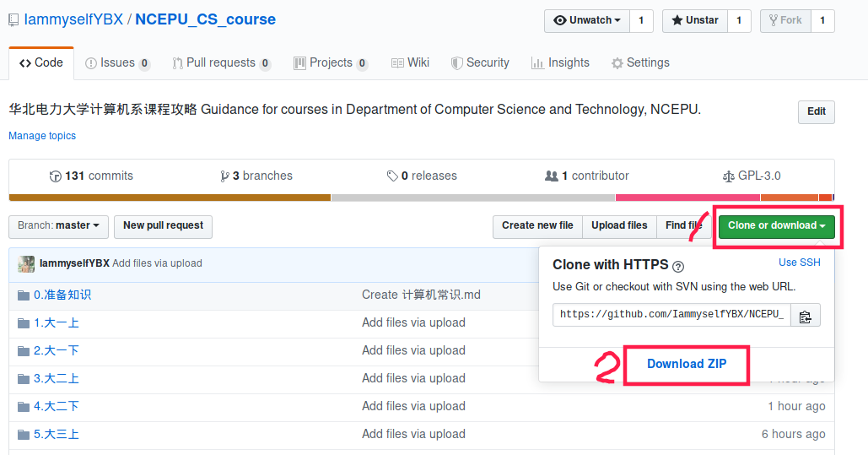The height and width of the screenshot is (455, 868).
Task: Click Create new file button
Action: coord(537,227)
